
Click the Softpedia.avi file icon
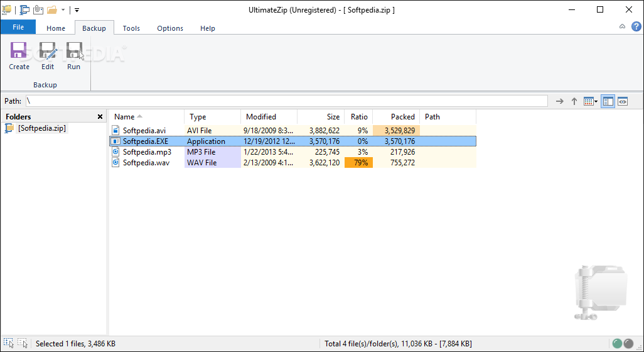coord(115,130)
